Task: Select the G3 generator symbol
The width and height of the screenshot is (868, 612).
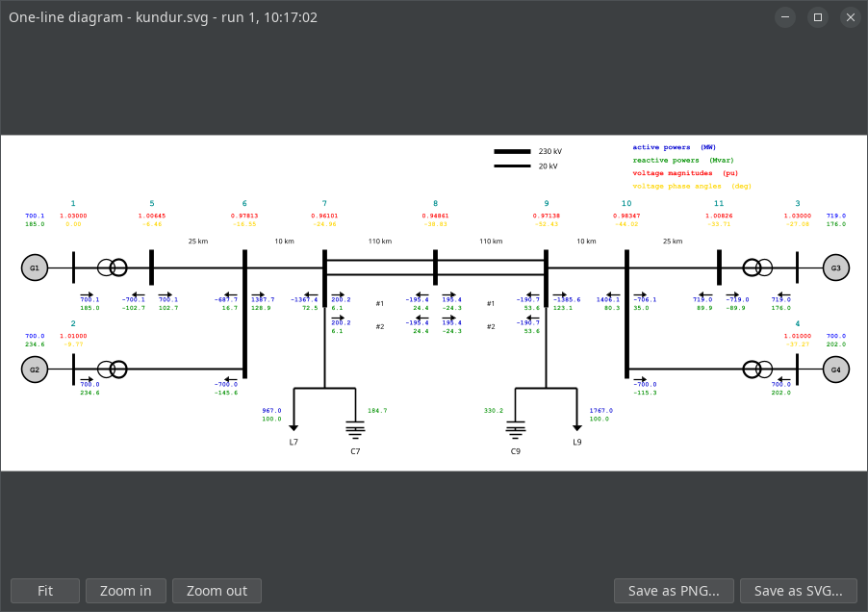Action: click(x=836, y=268)
